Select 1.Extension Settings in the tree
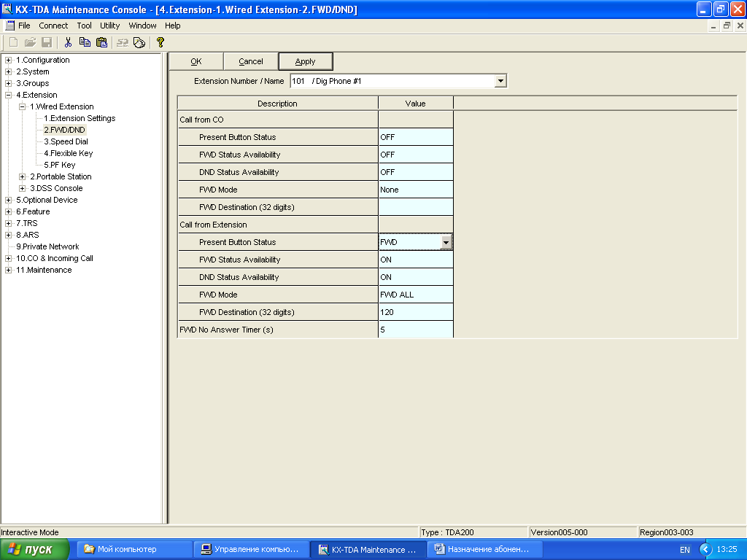The height and width of the screenshot is (560, 747). (x=80, y=118)
